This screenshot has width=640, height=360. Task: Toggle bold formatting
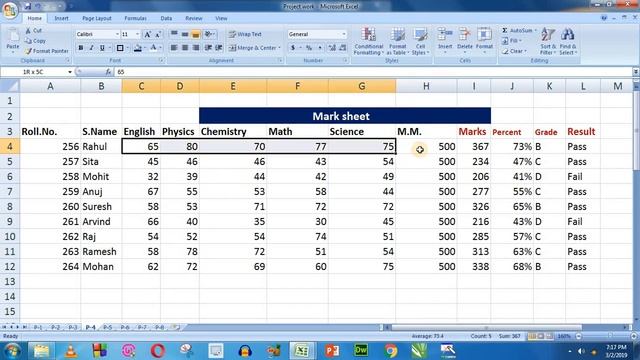coord(81,48)
